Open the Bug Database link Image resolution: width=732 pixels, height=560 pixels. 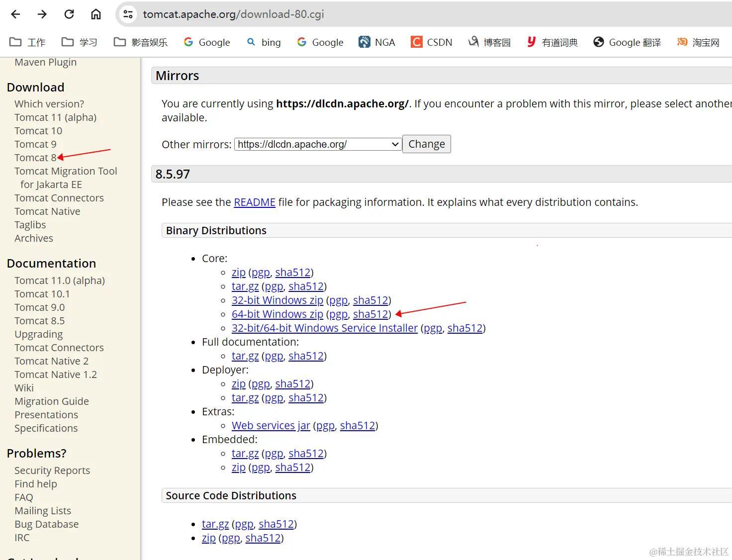click(47, 524)
